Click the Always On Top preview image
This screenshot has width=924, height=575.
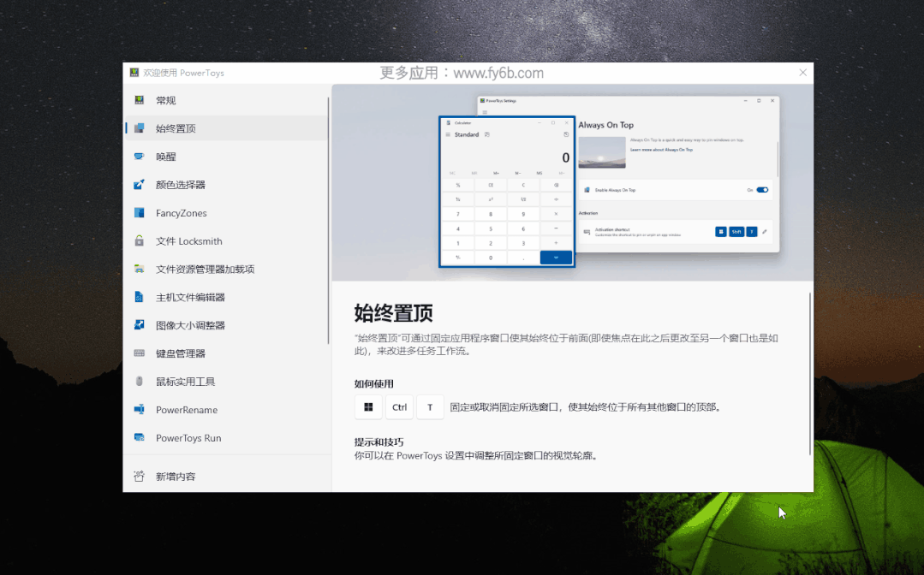tap(573, 182)
